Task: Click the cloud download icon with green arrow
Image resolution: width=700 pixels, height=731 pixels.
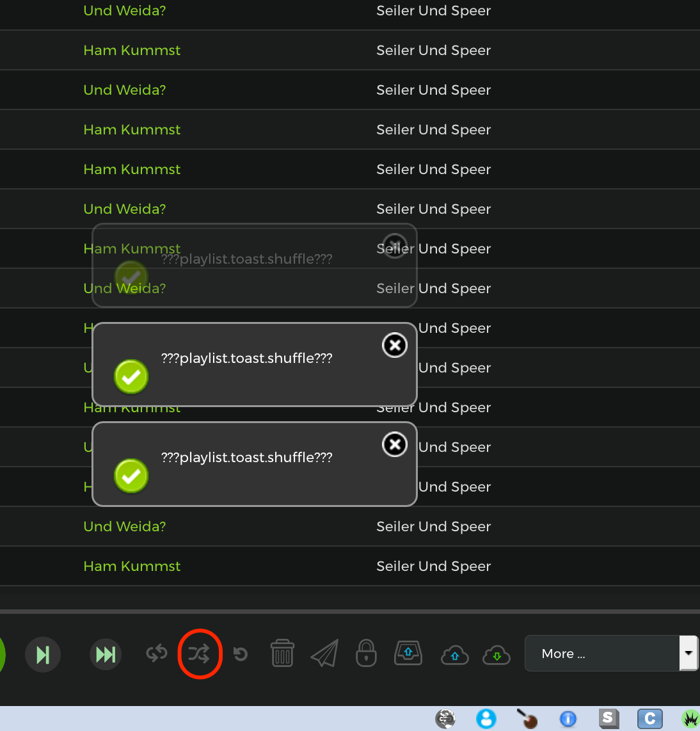Action: 497,655
